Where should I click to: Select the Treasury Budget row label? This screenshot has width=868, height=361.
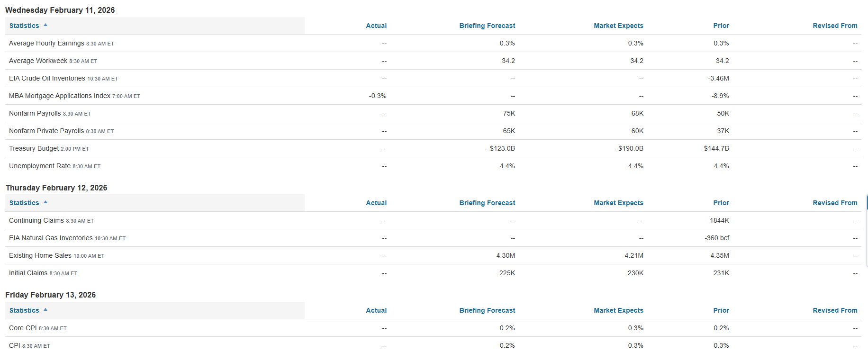coord(34,149)
